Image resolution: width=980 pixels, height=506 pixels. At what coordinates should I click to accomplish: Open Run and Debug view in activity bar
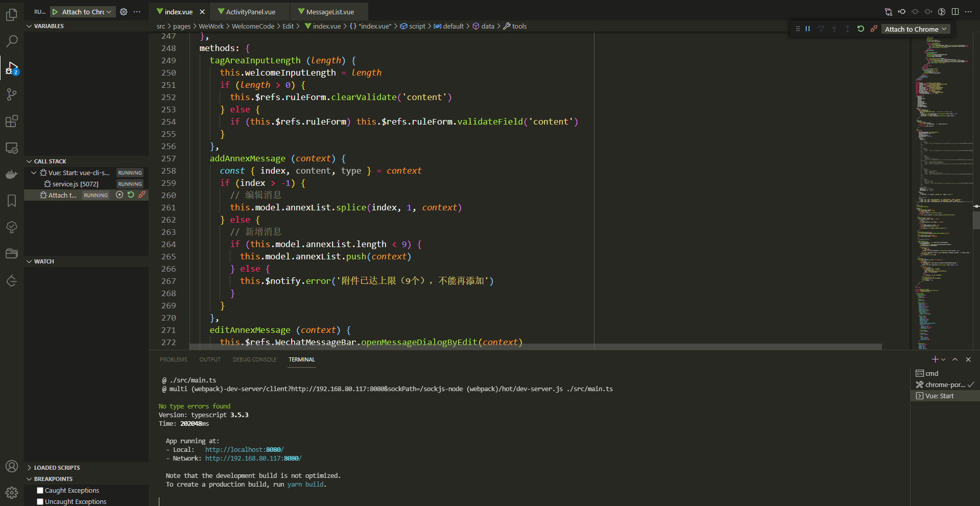pos(12,68)
